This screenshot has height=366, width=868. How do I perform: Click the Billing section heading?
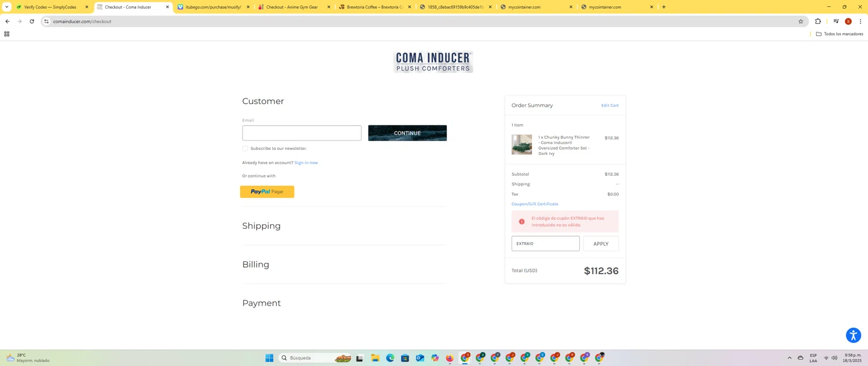(256, 265)
